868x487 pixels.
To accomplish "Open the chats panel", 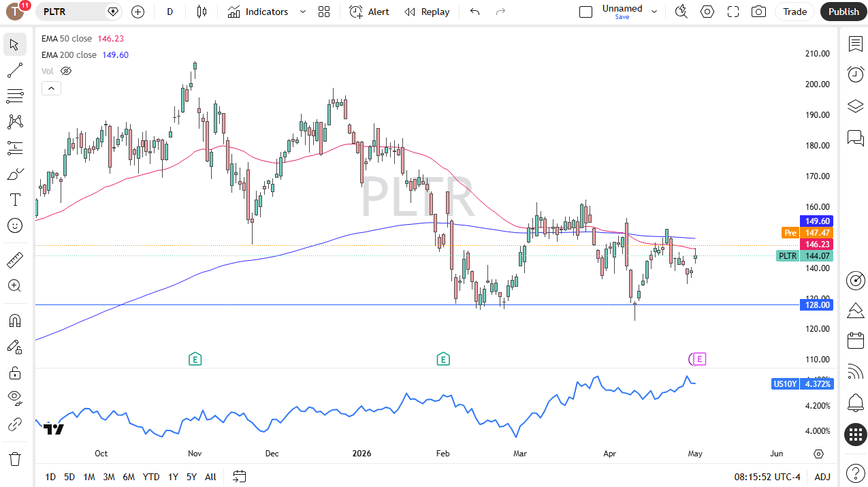I will [855, 138].
